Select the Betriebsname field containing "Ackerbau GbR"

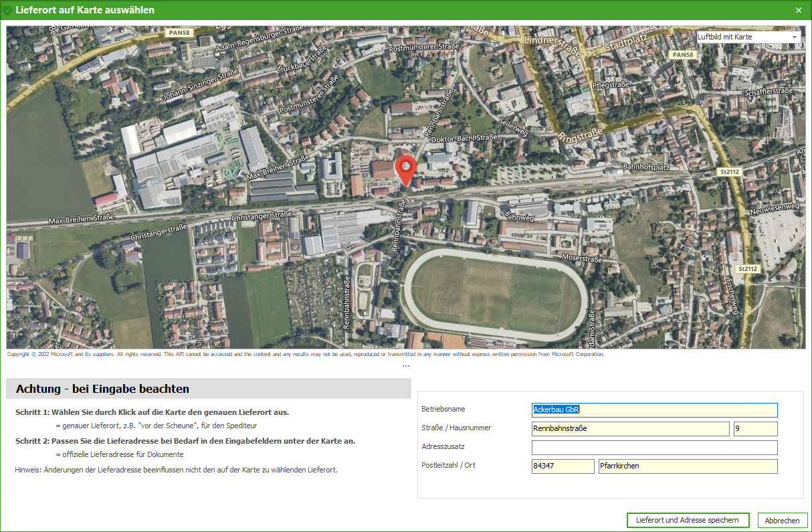(654, 410)
